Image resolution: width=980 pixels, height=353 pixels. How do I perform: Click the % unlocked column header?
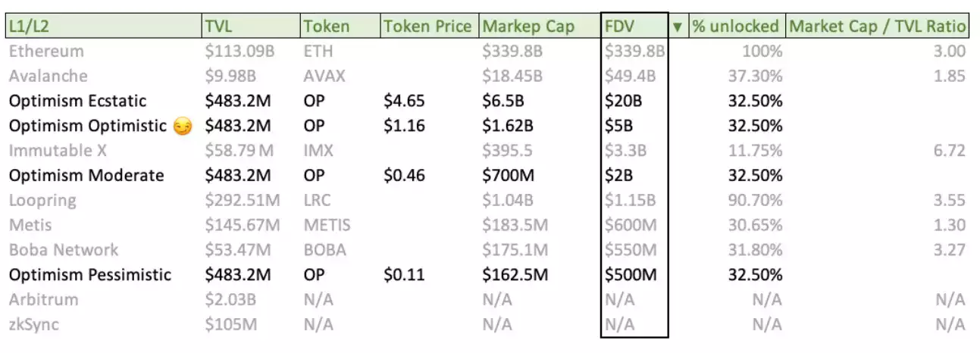coord(735,26)
